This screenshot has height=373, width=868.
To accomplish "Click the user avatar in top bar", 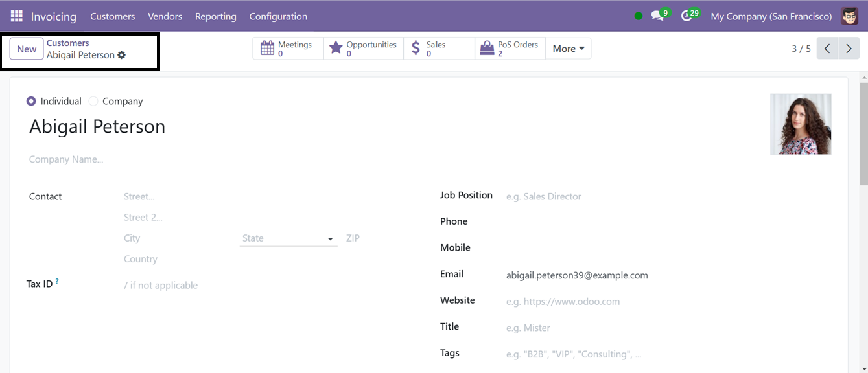I will (x=850, y=16).
